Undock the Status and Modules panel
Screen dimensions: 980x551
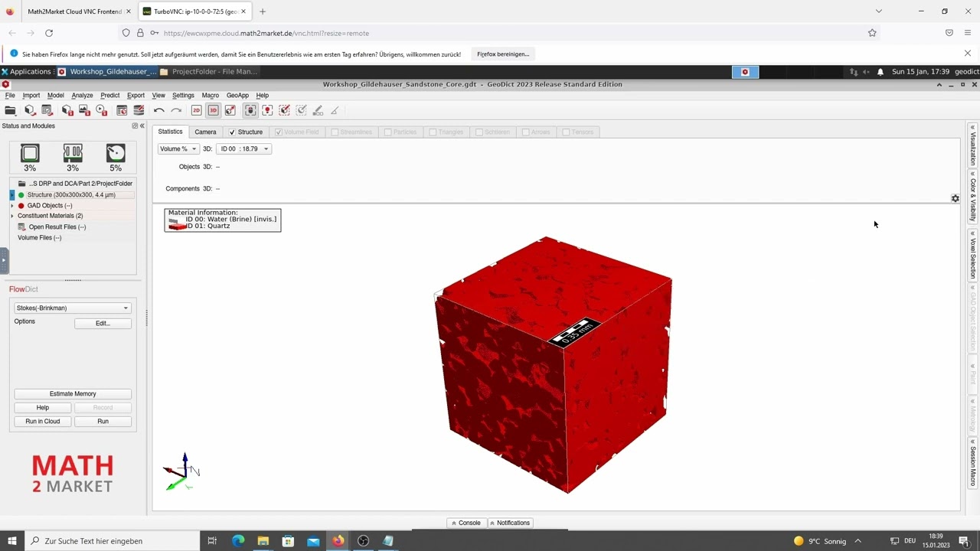(x=135, y=126)
